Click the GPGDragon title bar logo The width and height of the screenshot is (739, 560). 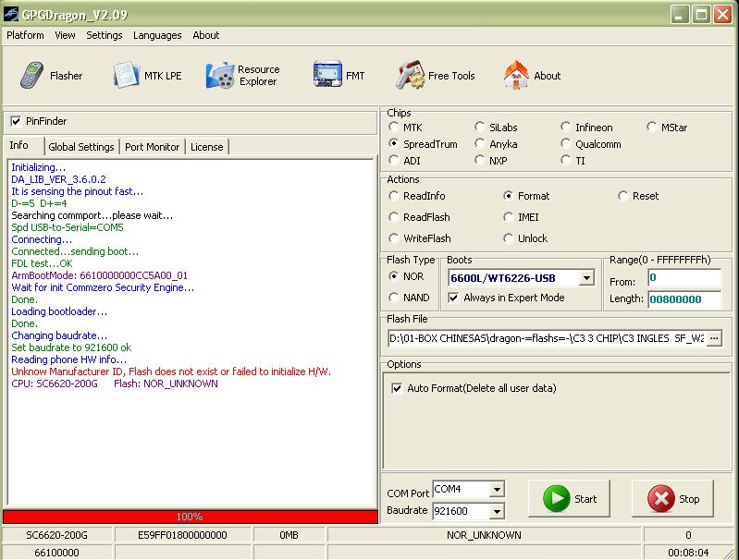(x=11, y=15)
